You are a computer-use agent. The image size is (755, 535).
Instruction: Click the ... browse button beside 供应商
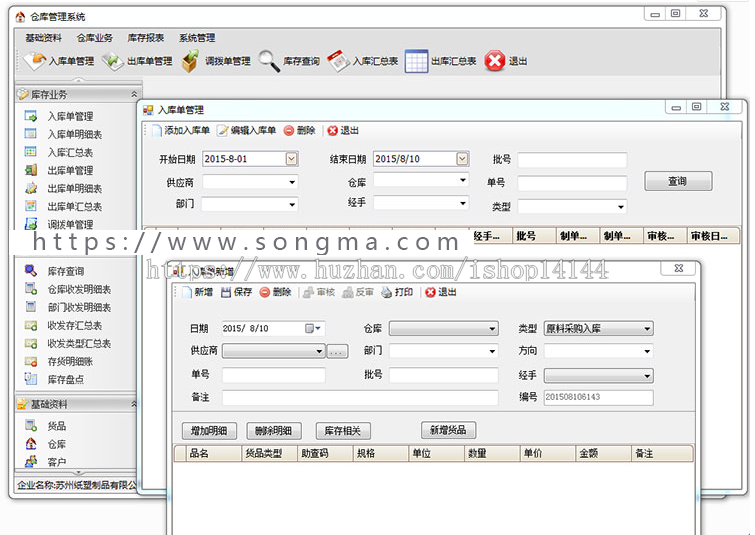(337, 352)
